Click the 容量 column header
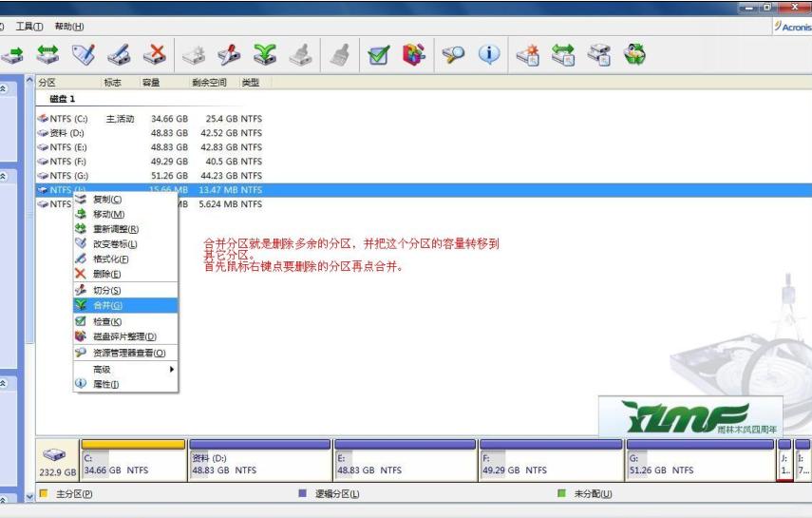The image size is (812, 518). (152, 83)
